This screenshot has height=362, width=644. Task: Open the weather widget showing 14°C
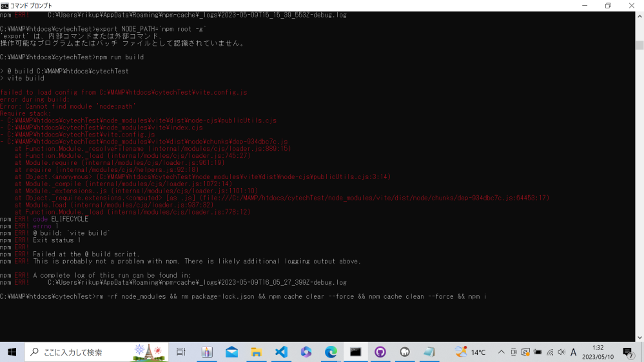click(470, 352)
